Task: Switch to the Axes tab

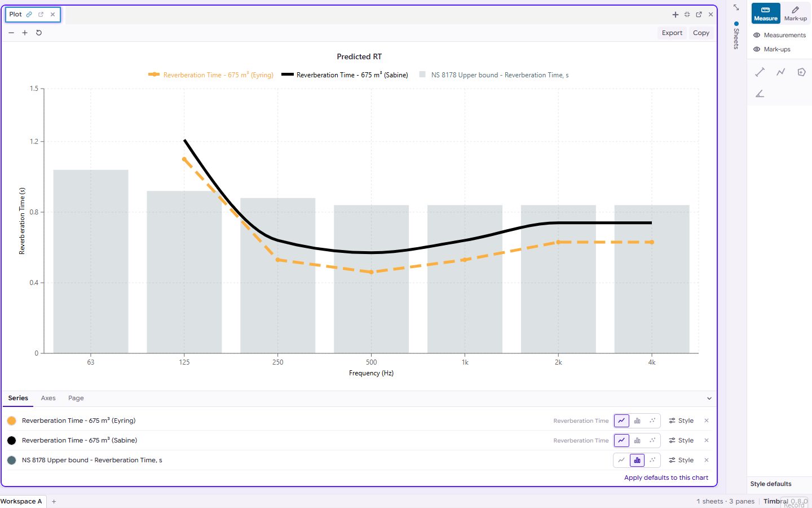Action: pos(48,398)
